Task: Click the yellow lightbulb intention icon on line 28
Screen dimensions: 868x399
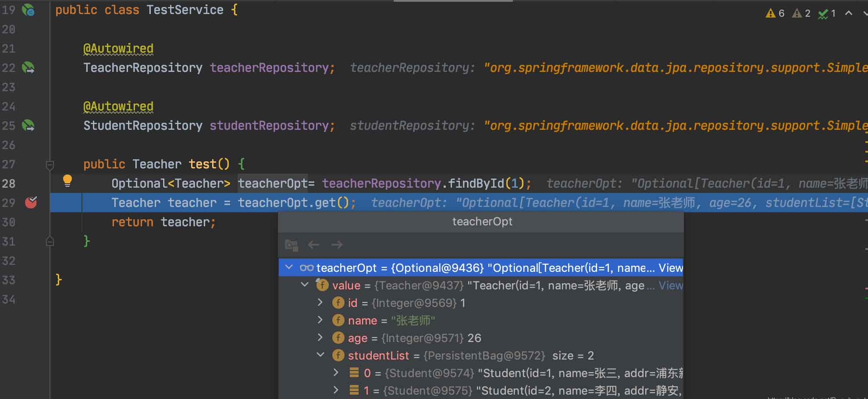Action: click(68, 181)
